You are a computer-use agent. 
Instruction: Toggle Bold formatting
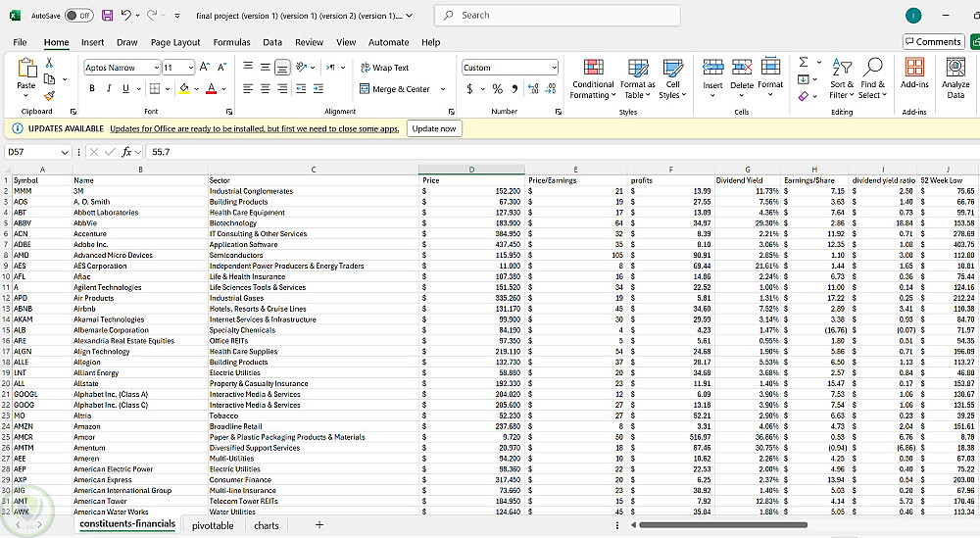pyautogui.click(x=92, y=89)
